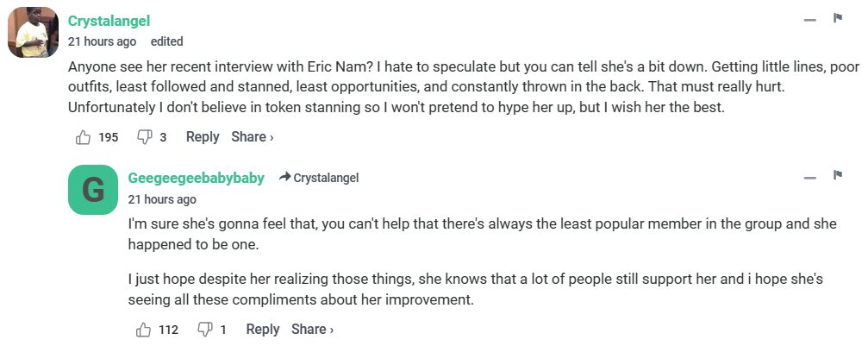Screen dimensions: 868x346
Task: Open the timestamp link on Geegeegeebabybaby's reply
Action: click(162, 198)
